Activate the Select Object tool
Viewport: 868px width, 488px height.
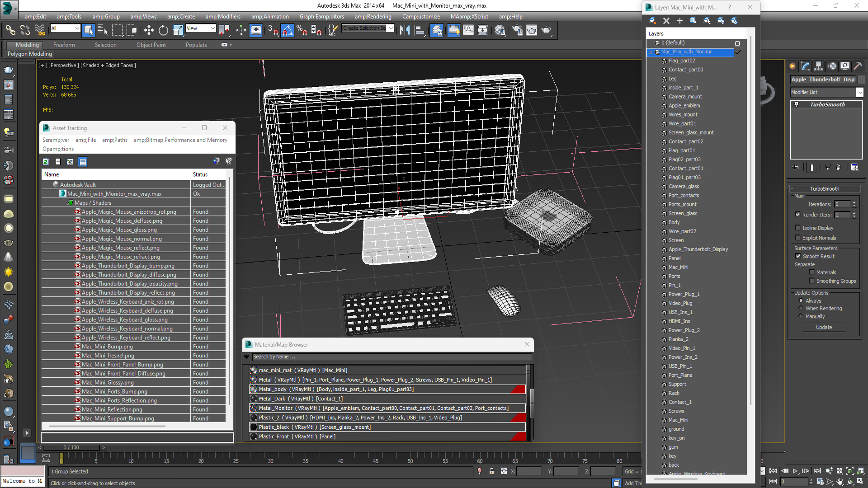pyautogui.click(x=89, y=30)
